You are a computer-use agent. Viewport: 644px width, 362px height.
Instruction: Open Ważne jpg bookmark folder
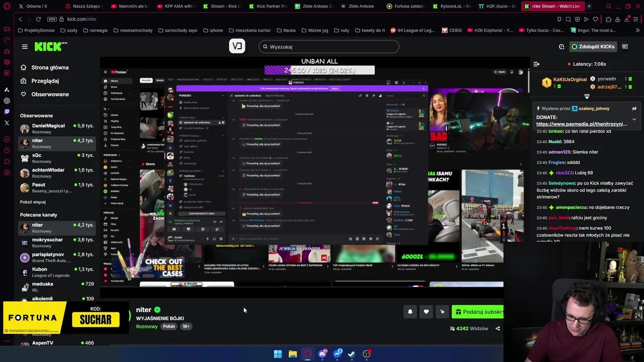pyautogui.click(x=314, y=30)
